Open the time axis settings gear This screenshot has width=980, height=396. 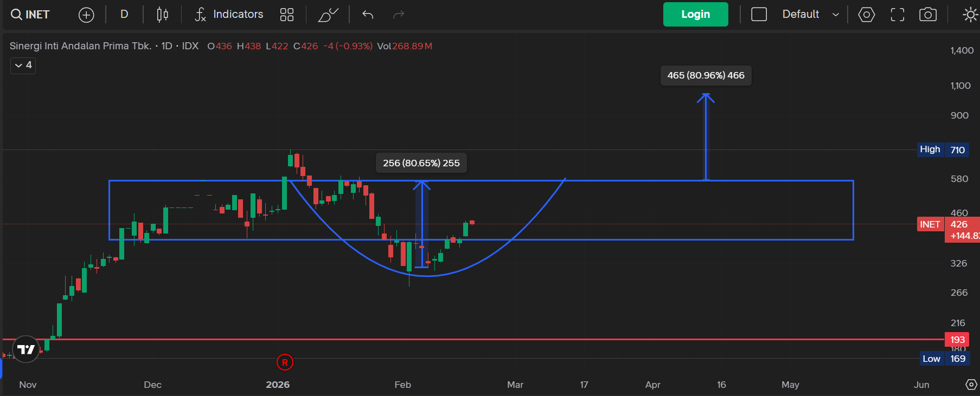point(971,385)
